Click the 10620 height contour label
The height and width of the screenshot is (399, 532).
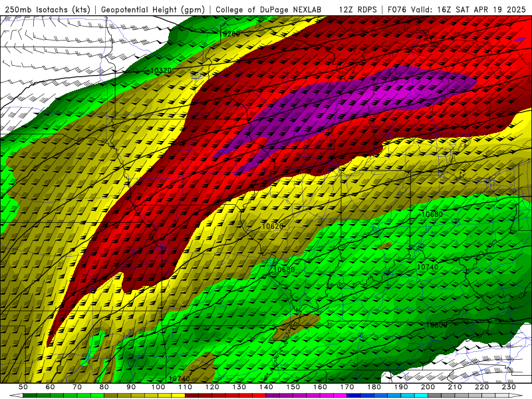click(273, 226)
